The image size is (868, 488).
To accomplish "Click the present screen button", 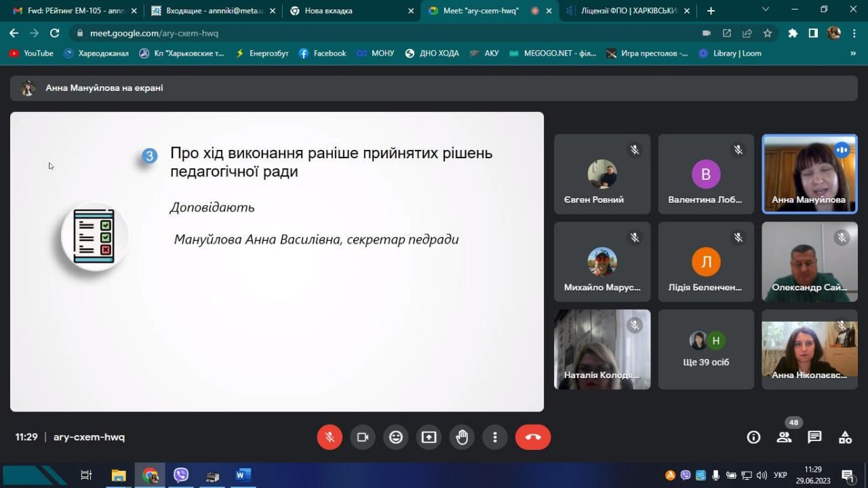I will 429,437.
